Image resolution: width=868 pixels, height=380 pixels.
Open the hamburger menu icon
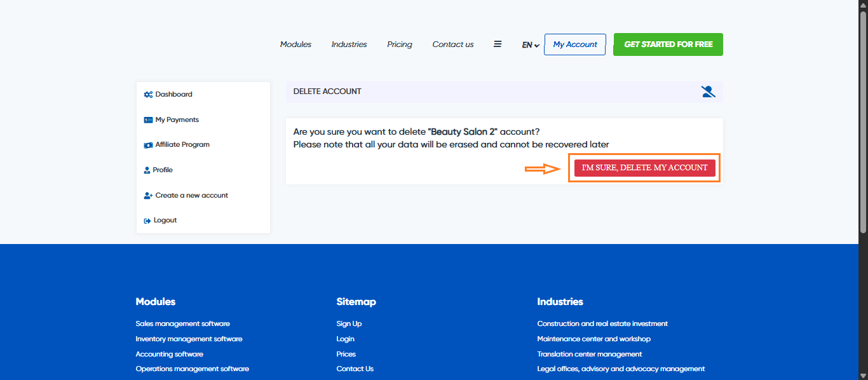coord(498,44)
